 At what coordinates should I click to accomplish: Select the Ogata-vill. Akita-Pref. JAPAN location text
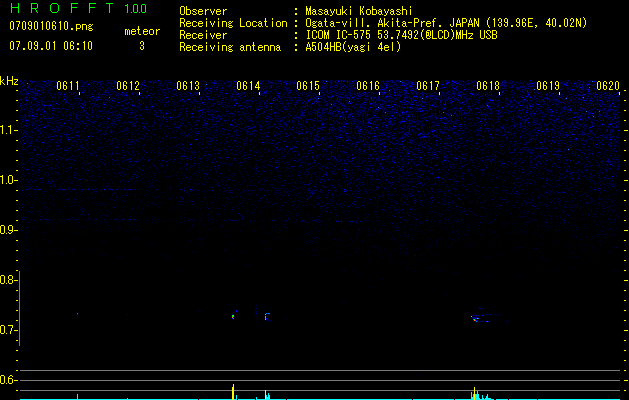pyautogui.click(x=446, y=23)
